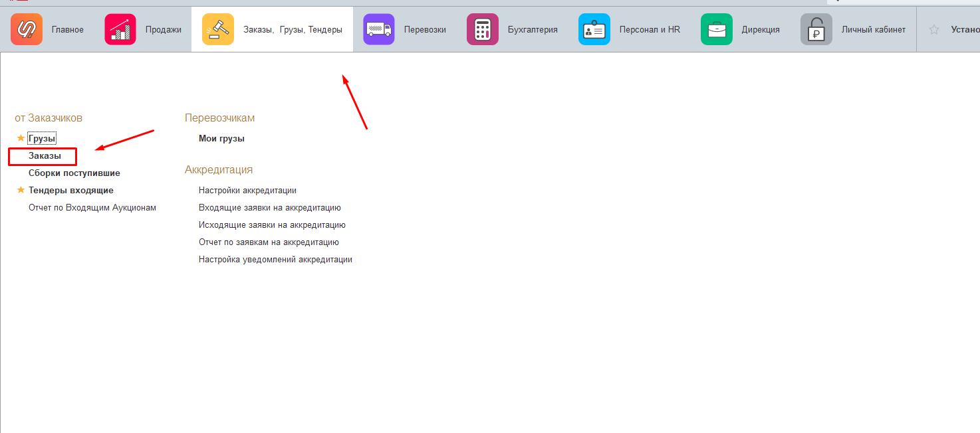Click the ID badge Персонал и HR icon

click(594, 29)
